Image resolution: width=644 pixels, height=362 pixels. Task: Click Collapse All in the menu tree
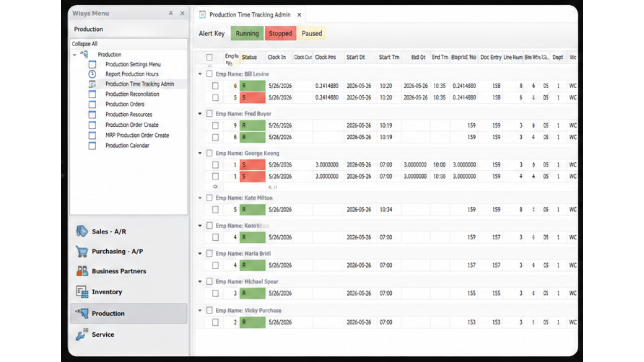click(x=85, y=44)
